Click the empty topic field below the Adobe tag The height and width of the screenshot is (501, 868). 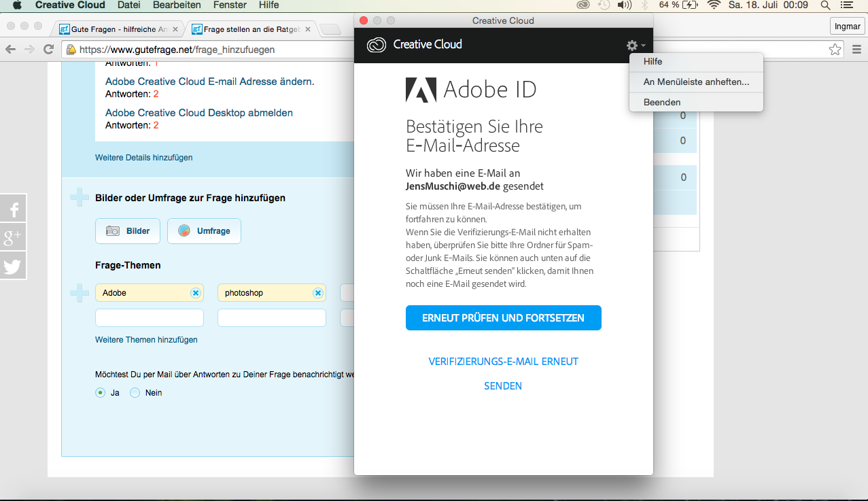tap(150, 318)
